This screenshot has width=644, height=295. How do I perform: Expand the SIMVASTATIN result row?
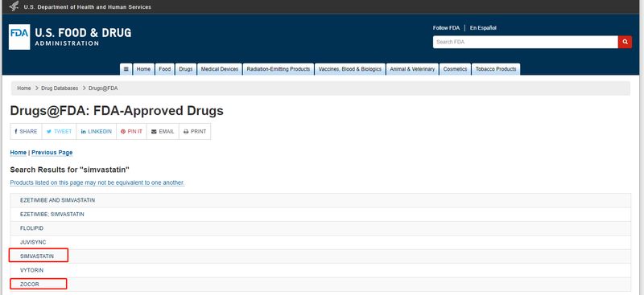click(320, 256)
